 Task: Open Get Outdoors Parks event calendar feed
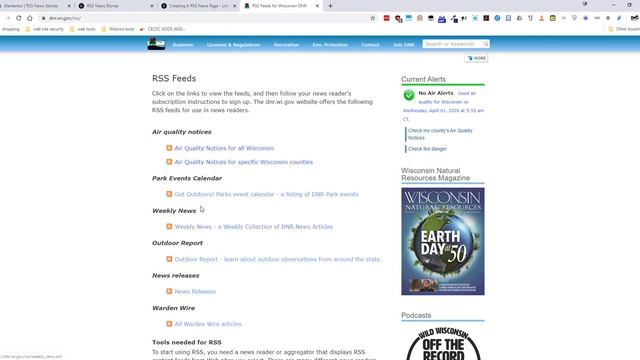tap(266, 194)
